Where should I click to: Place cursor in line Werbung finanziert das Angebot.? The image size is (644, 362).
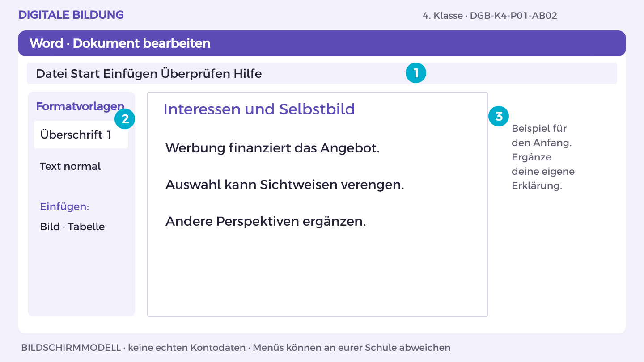272,148
